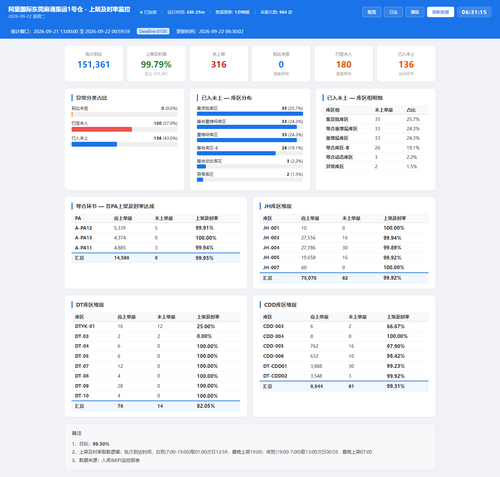Screen dimensions: 500x477
Task: Select the DT-CDO02 row label
Action: point(275,376)
